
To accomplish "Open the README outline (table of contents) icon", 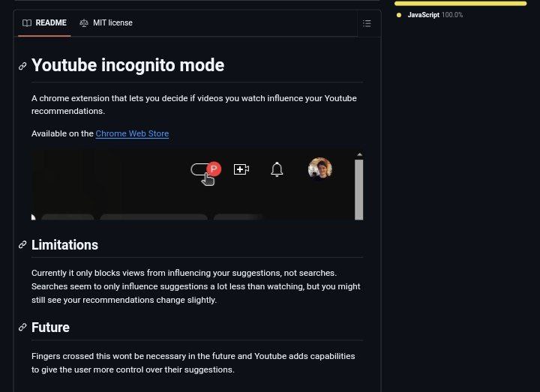I will click(x=367, y=23).
